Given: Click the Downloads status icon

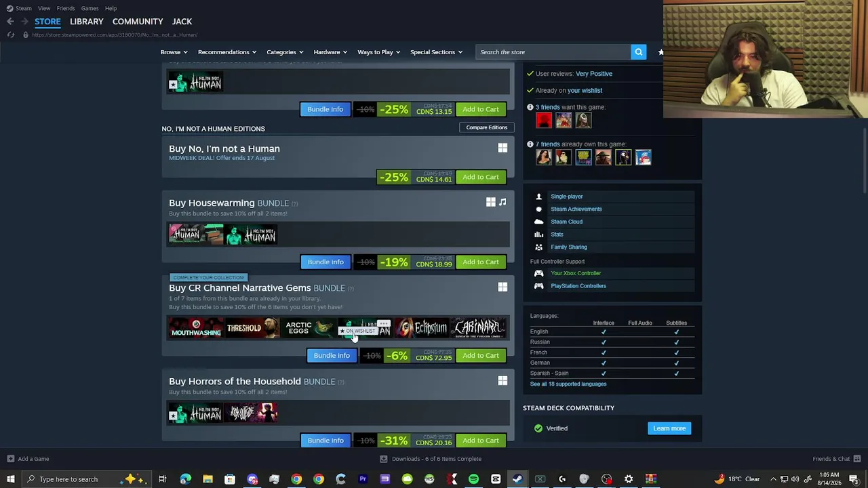Looking at the screenshot, I should click(x=384, y=459).
